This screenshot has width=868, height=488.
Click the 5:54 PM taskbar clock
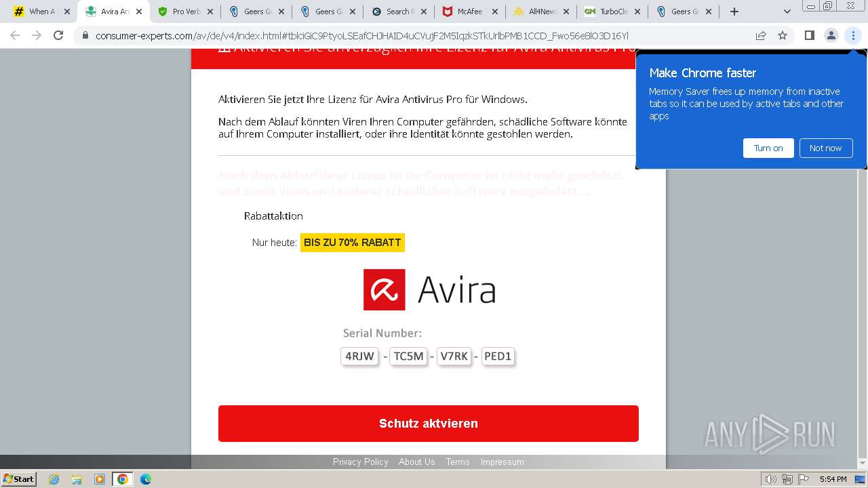[x=833, y=479]
